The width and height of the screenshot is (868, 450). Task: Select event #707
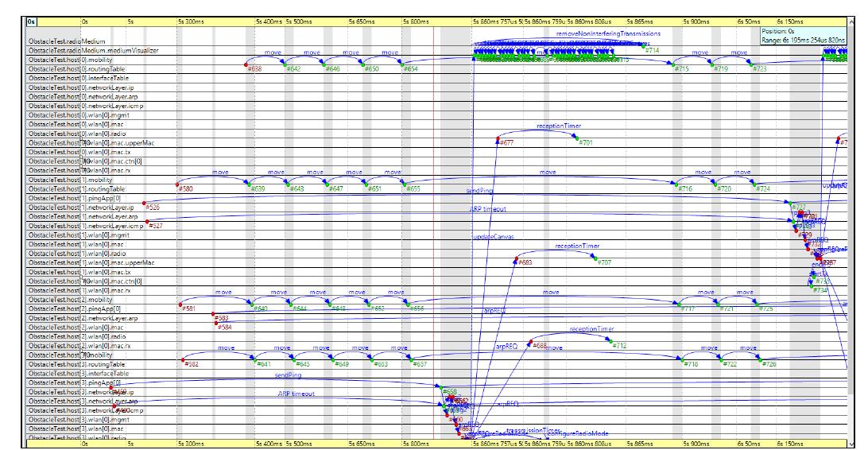pyautogui.click(x=595, y=258)
